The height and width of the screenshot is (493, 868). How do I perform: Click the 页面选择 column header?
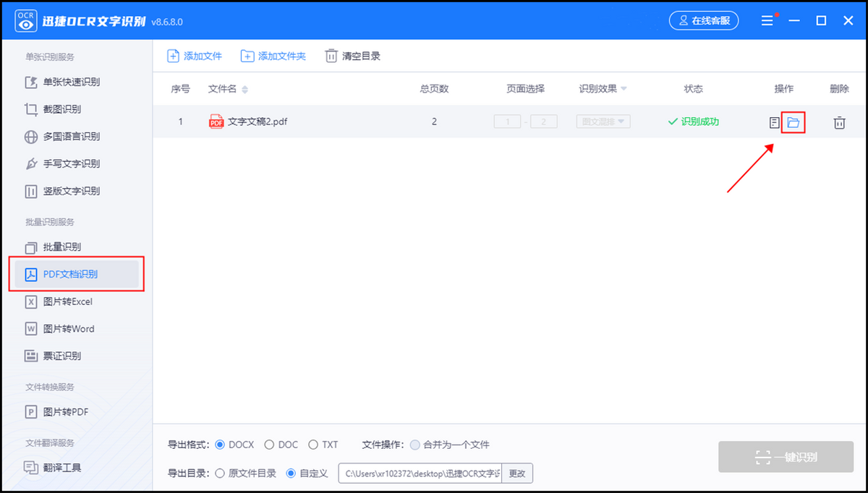[526, 89]
